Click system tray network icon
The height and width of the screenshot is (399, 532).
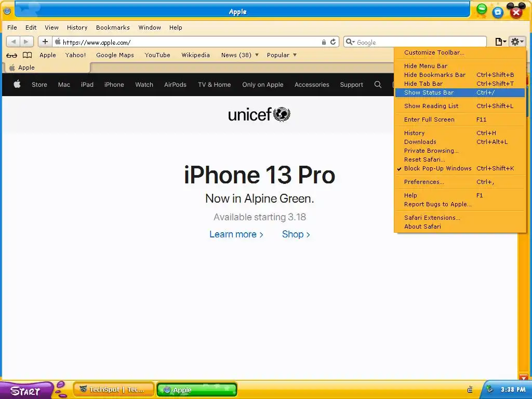tap(470, 390)
